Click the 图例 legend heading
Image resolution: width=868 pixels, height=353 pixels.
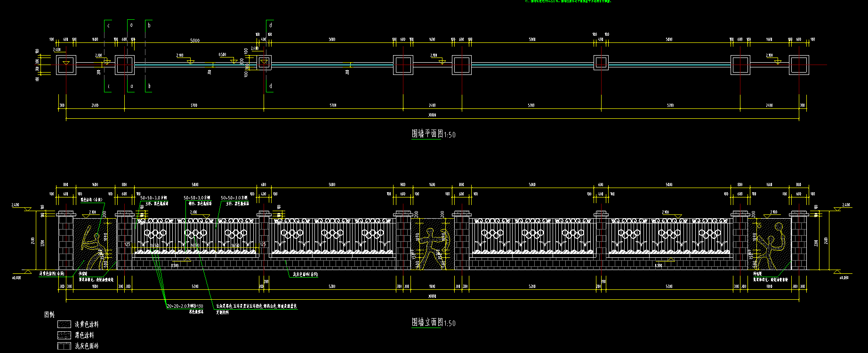tap(49, 314)
